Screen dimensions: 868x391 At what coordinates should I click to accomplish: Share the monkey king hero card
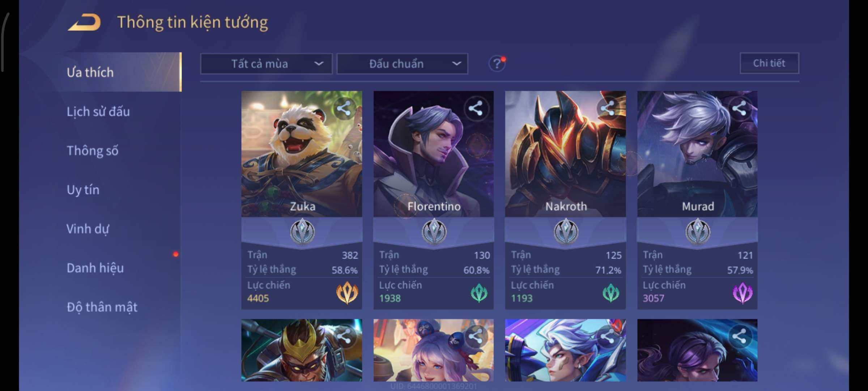click(344, 336)
